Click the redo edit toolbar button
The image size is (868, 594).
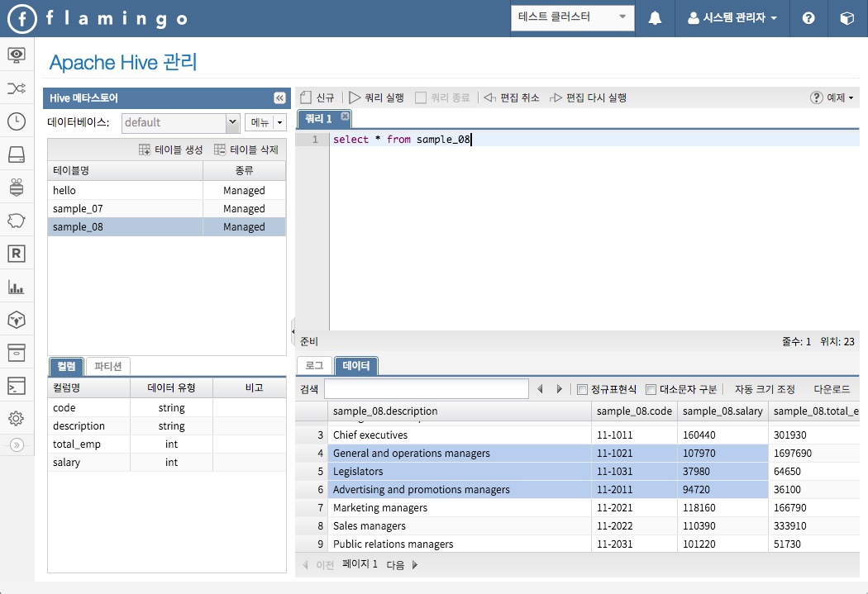pos(588,97)
